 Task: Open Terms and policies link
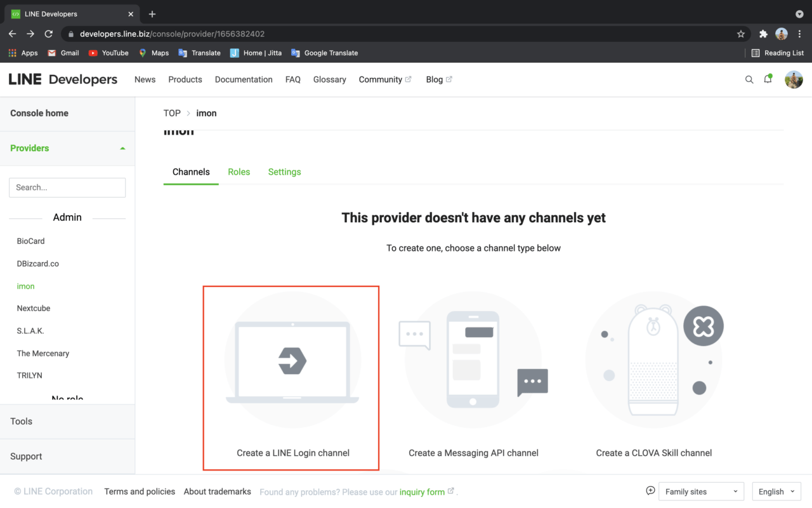click(140, 491)
